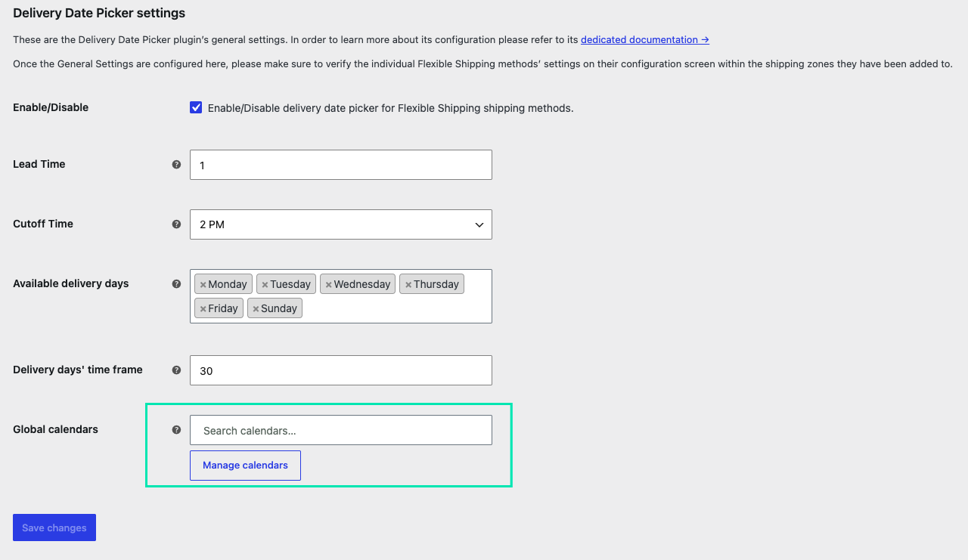
Task: Click help icon for Delivery days' time frame
Action: tap(176, 370)
